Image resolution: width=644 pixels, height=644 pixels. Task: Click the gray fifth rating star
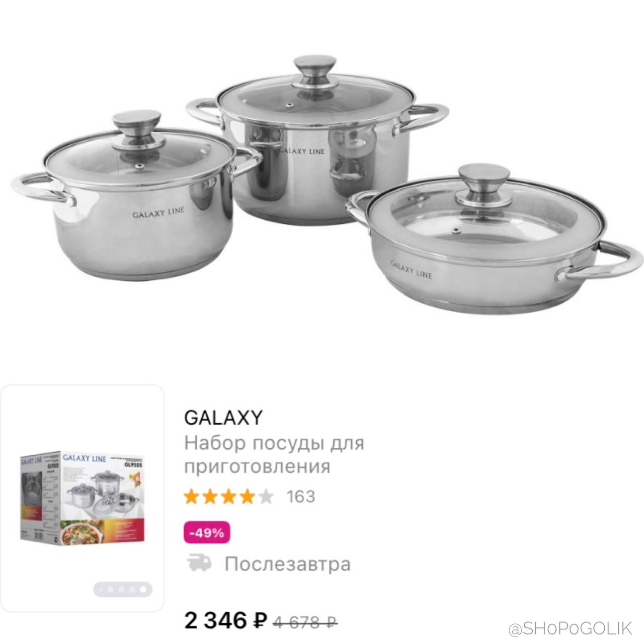tap(266, 497)
